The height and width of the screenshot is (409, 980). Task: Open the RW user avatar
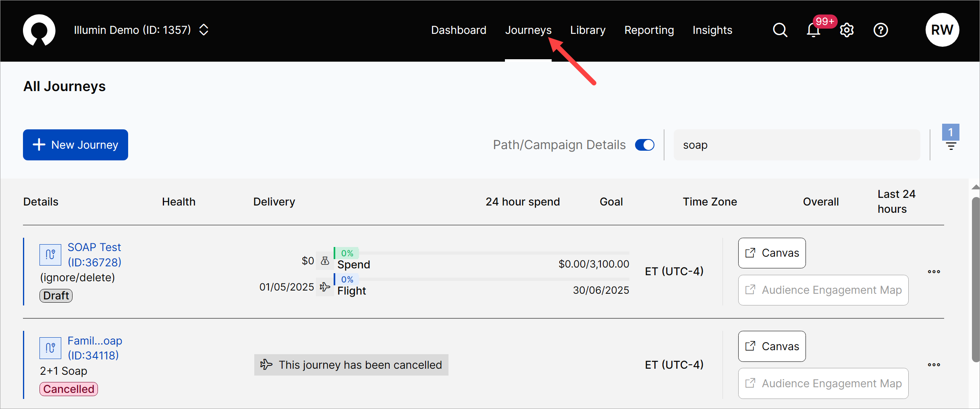coord(942,30)
